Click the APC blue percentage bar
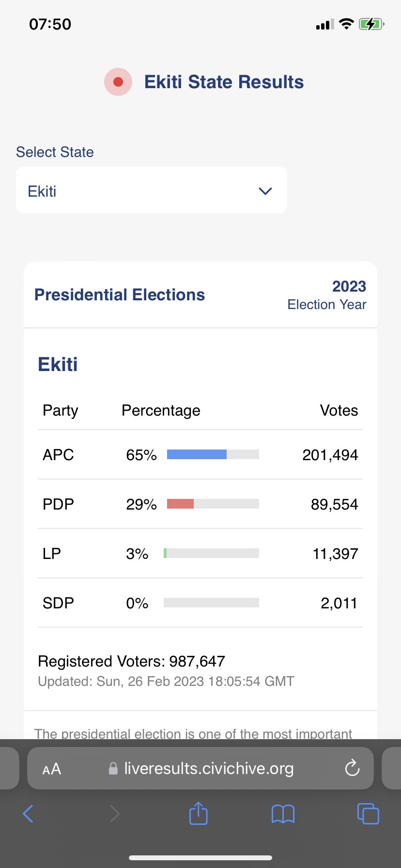The width and height of the screenshot is (401, 868). pyautogui.click(x=197, y=454)
